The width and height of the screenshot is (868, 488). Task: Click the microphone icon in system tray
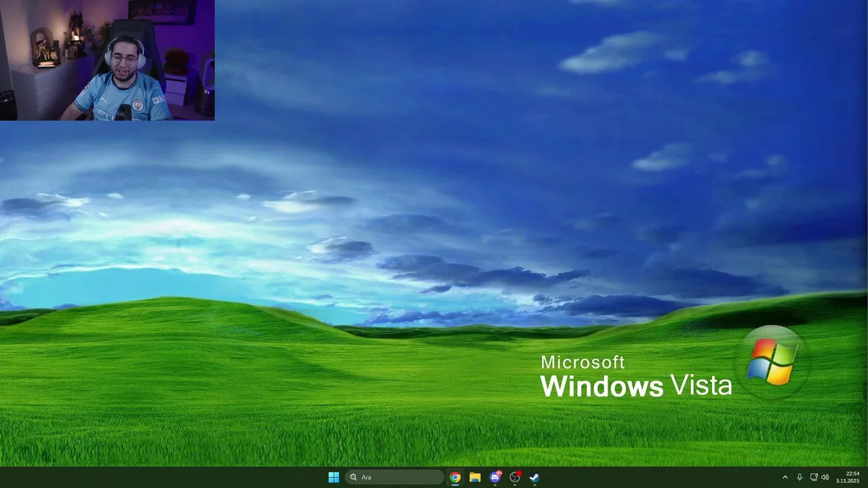pyautogui.click(x=800, y=477)
